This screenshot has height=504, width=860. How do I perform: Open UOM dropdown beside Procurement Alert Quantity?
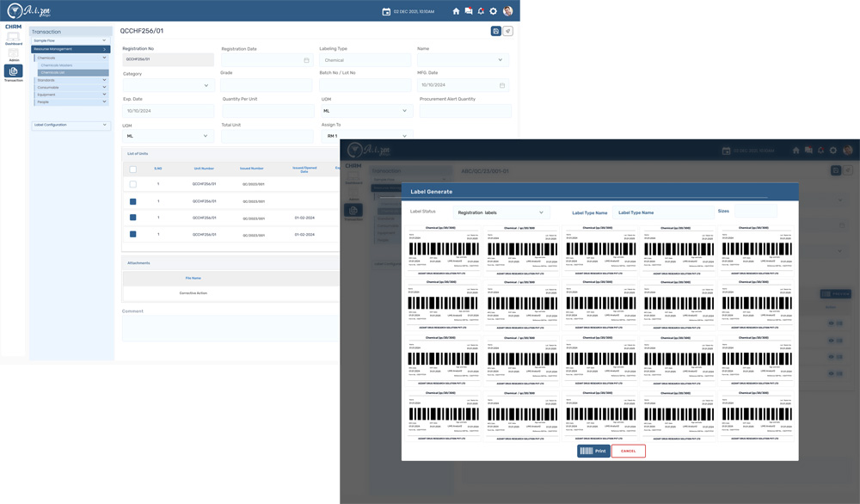click(x=366, y=111)
